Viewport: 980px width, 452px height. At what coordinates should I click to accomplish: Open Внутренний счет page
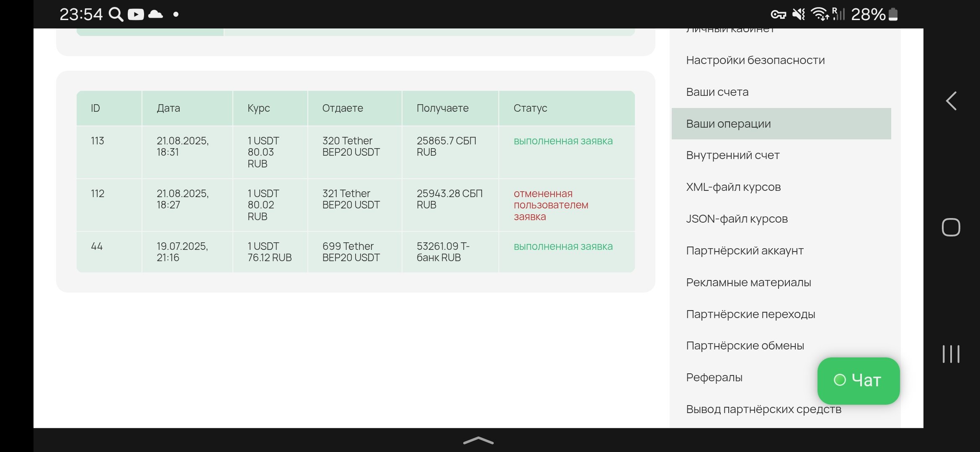tap(732, 155)
